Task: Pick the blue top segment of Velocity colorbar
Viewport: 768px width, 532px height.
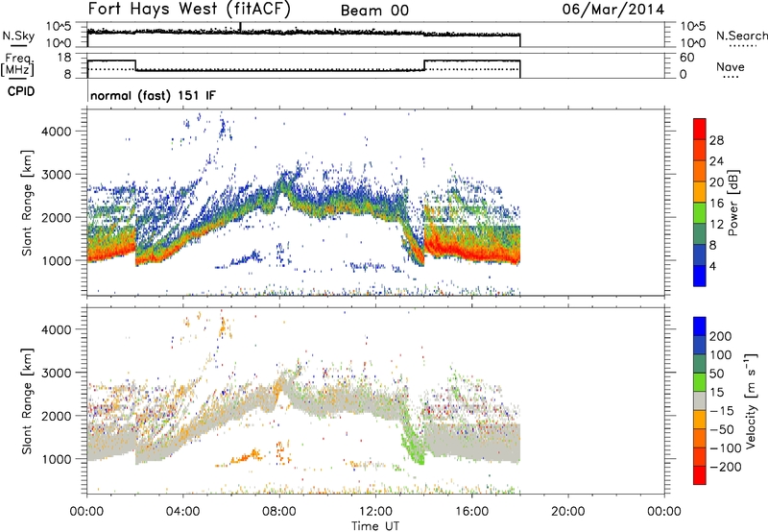Action: pyautogui.click(x=700, y=326)
